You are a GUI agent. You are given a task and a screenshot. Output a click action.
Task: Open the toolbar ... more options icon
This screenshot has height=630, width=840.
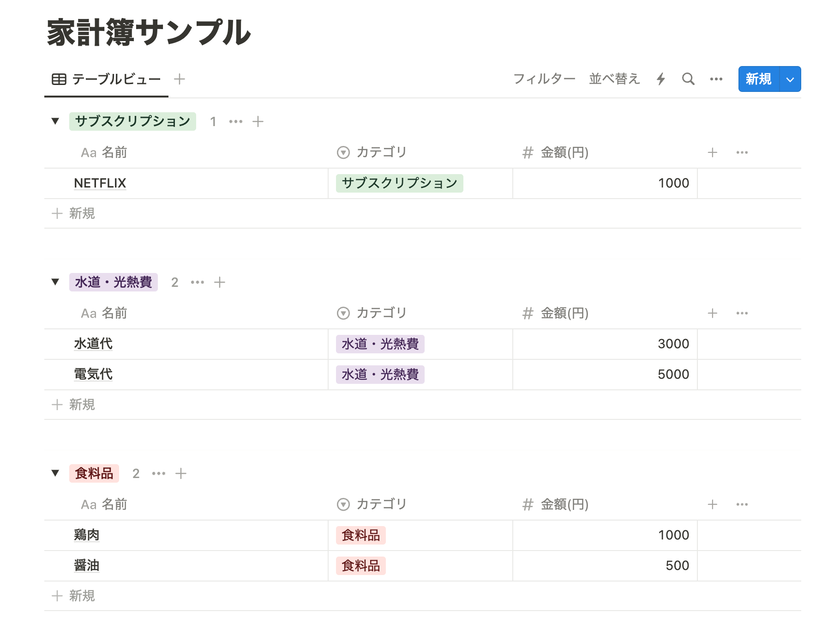[716, 79]
